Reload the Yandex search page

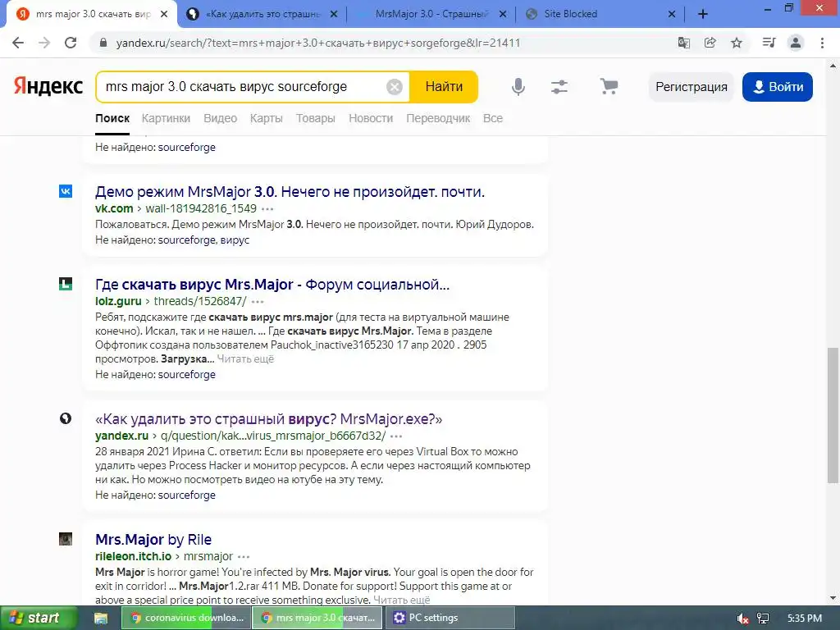(71, 43)
